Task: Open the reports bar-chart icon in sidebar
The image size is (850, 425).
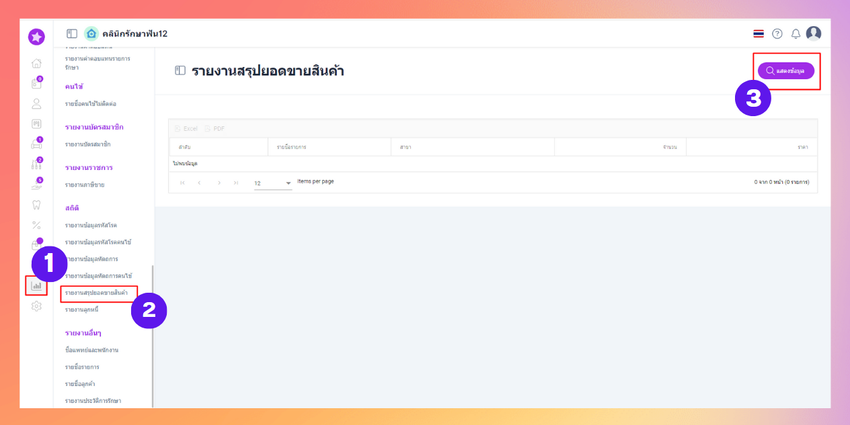Action: click(x=36, y=286)
